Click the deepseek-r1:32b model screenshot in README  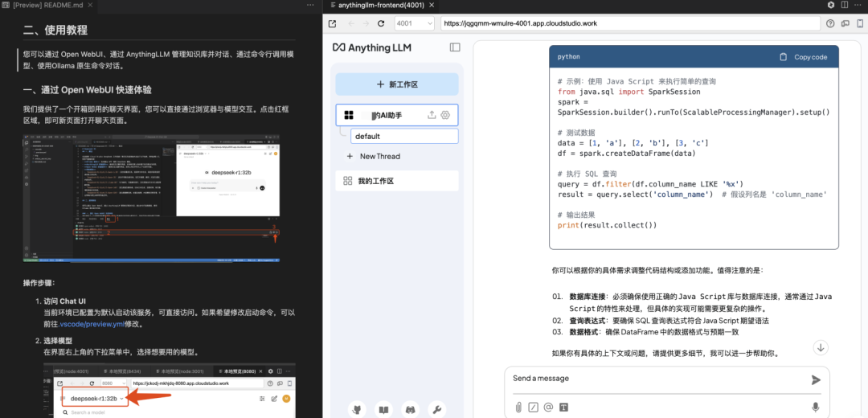170,391
